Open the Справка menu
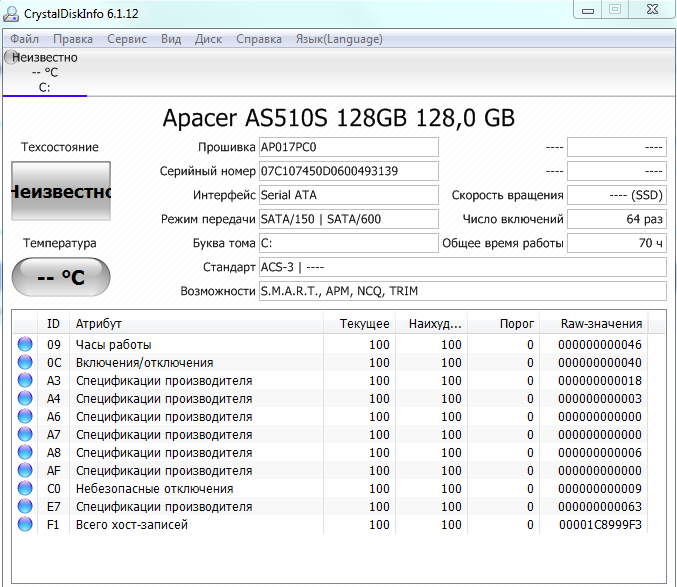Screen dimensions: 677x587 259,39
